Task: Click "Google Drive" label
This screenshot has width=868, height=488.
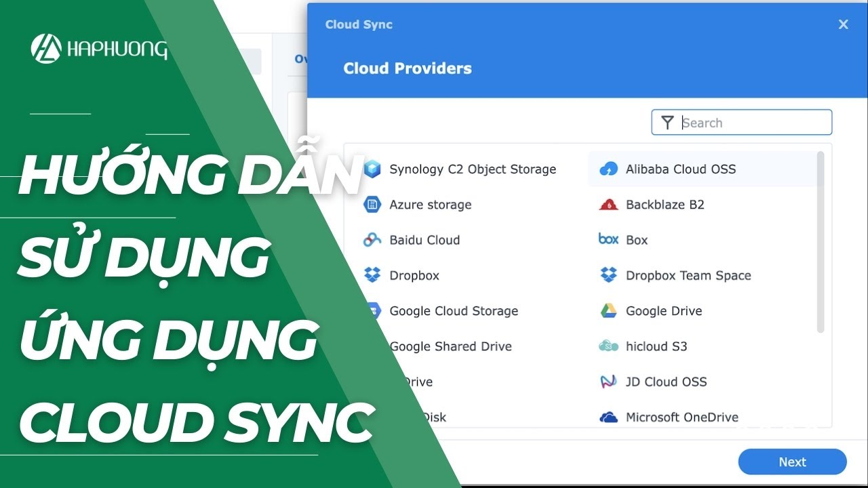Action: (664, 311)
